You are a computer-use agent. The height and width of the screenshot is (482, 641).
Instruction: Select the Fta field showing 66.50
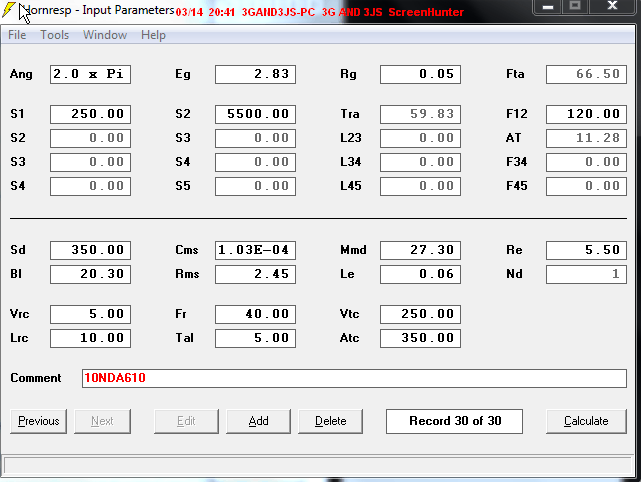(586, 74)
